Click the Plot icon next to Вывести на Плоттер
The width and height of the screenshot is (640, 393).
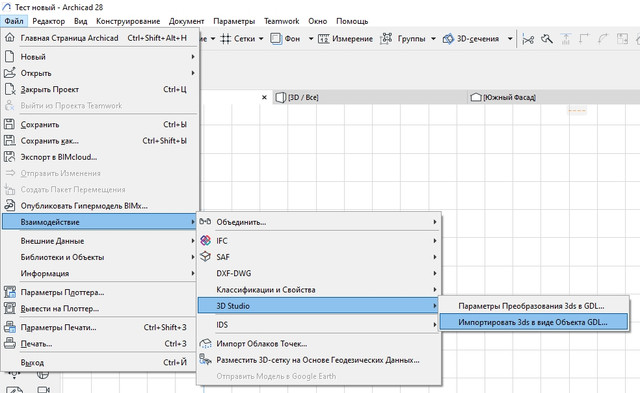pos(9,309)
